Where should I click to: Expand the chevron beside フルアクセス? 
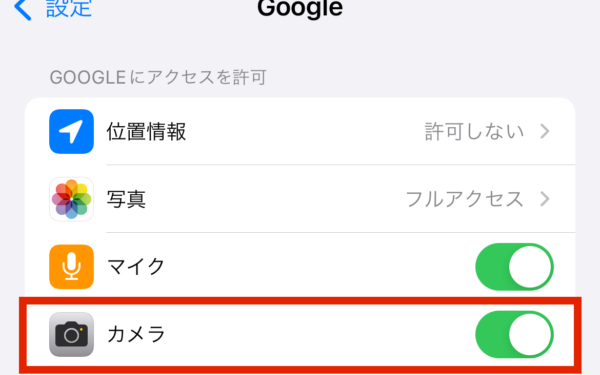545,199
